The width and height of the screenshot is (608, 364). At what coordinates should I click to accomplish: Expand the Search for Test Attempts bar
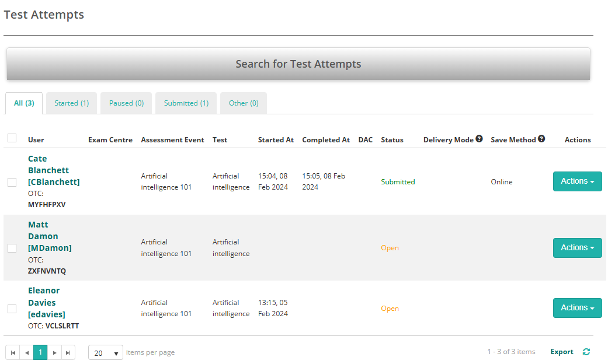[298, 64]
